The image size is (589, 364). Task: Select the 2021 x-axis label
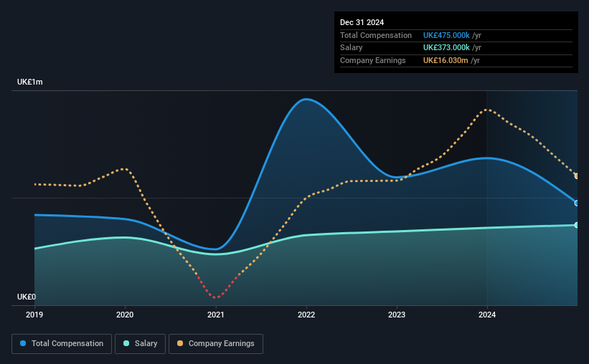pos(216,315)
